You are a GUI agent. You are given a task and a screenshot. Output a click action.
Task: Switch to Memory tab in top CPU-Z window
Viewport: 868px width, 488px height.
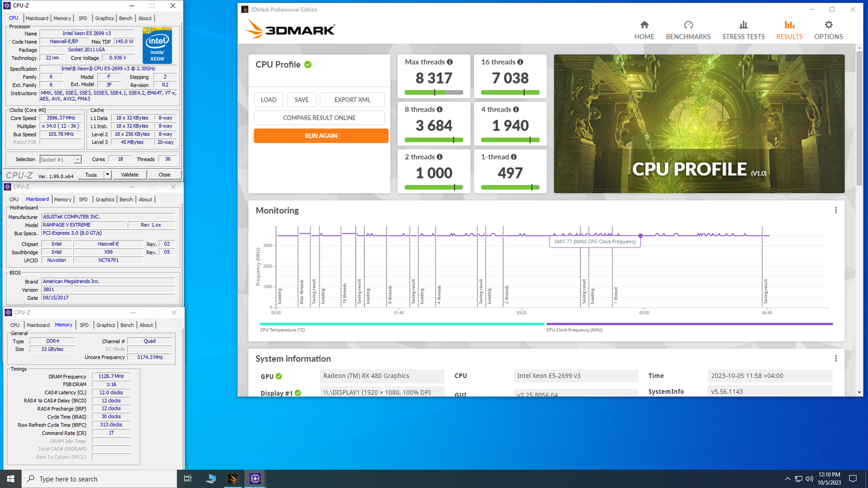[x=62, y=18]
